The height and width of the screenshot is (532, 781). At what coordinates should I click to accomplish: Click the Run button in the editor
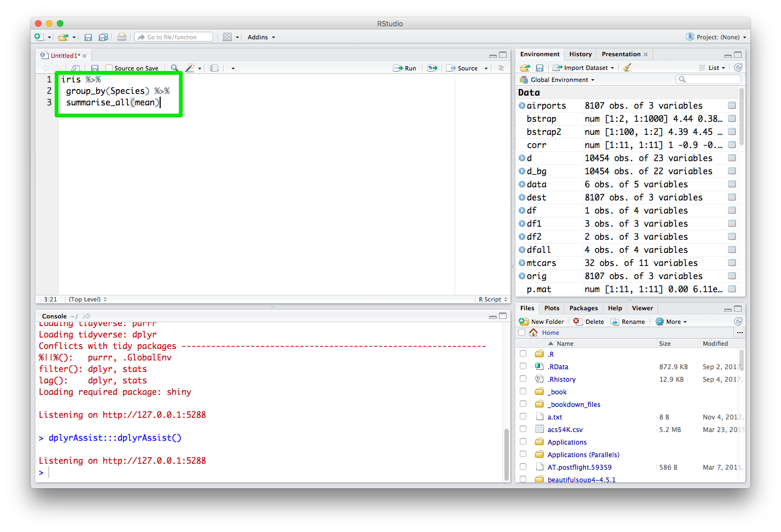click(x=404, y=68)
